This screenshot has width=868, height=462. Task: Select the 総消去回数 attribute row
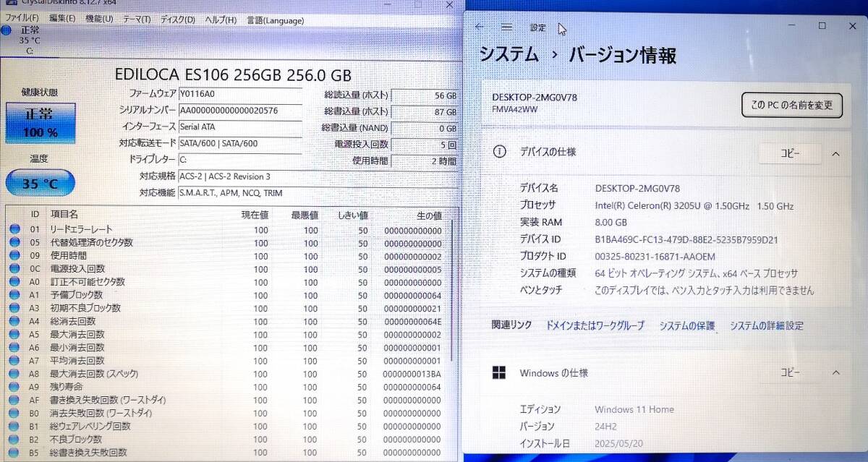(228, 321)
